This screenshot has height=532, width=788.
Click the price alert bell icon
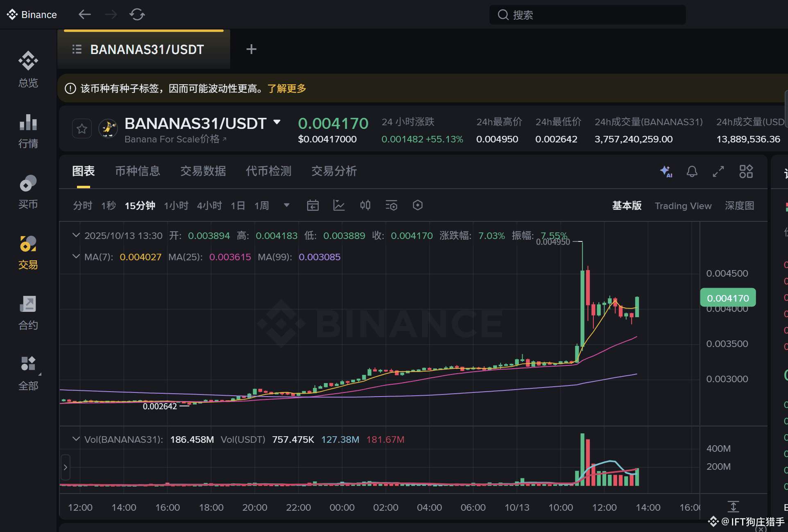coord(692,171)
